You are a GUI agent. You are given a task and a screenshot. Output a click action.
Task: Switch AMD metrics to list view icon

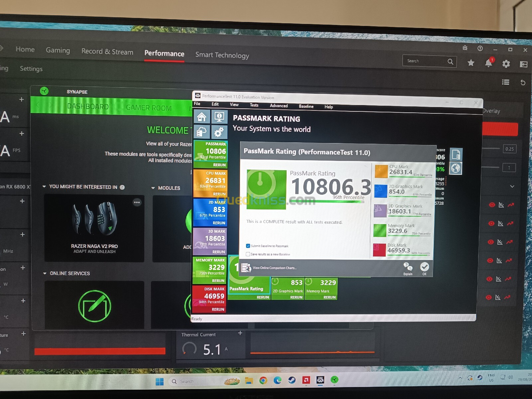506,82
